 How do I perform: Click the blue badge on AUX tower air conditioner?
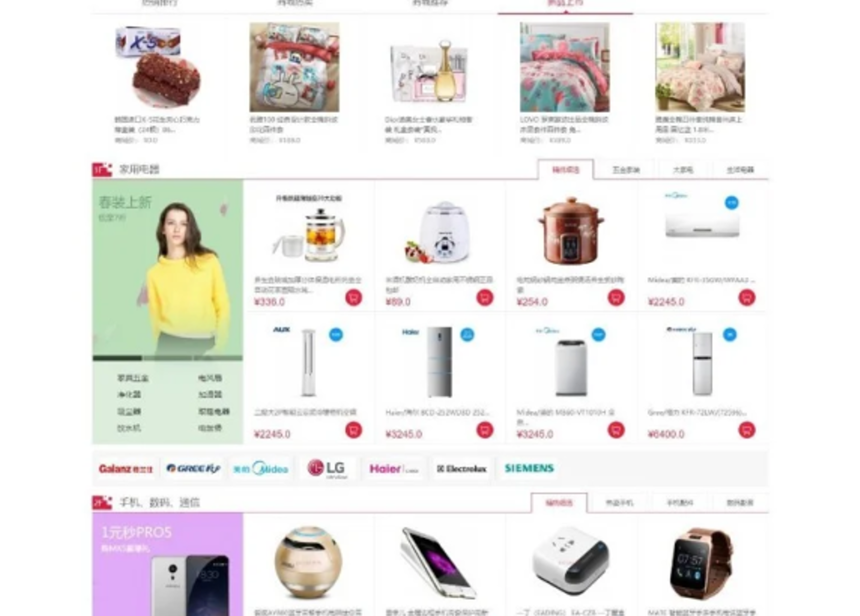[x=336, y=334]
